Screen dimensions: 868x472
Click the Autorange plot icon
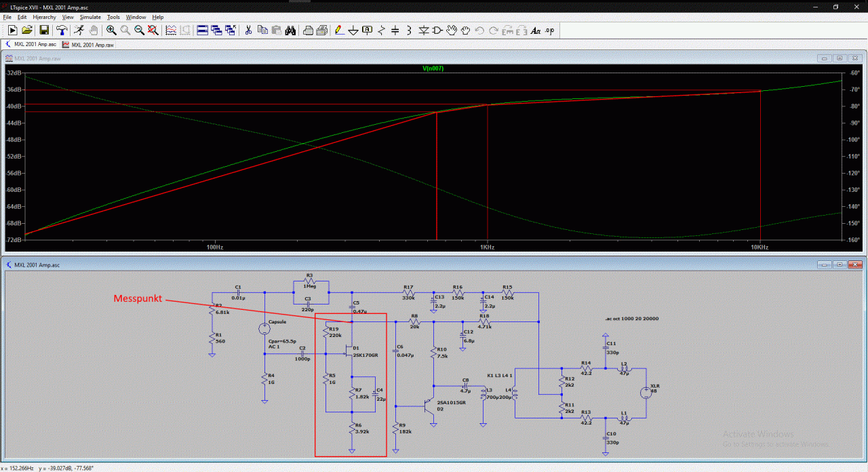point(171,31)
